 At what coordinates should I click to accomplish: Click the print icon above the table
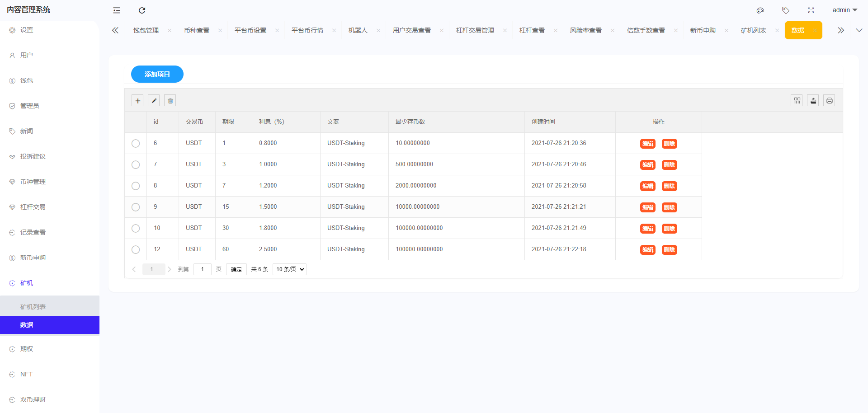(x=829, y=100)
